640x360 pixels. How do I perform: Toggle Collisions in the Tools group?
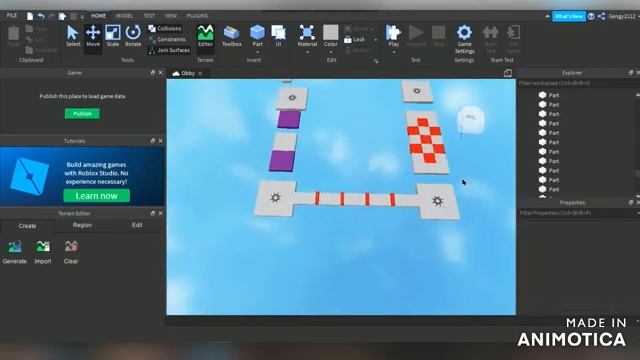[165, 29]
